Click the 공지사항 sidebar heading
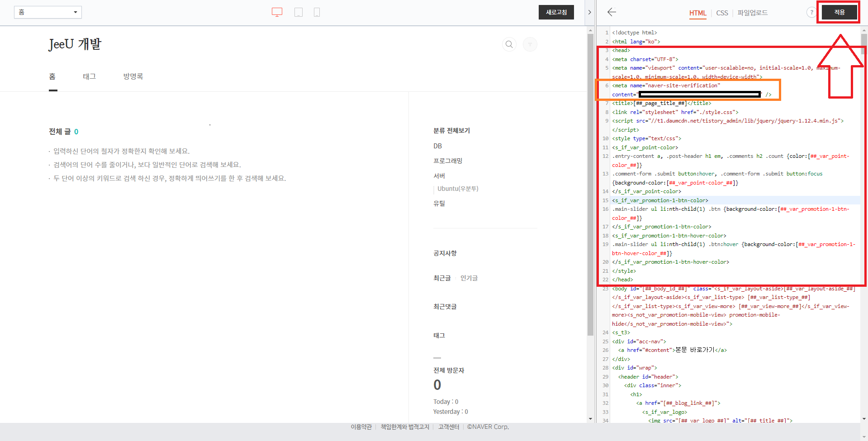This screenshot has height=441, width=868. tap(445, 253)
